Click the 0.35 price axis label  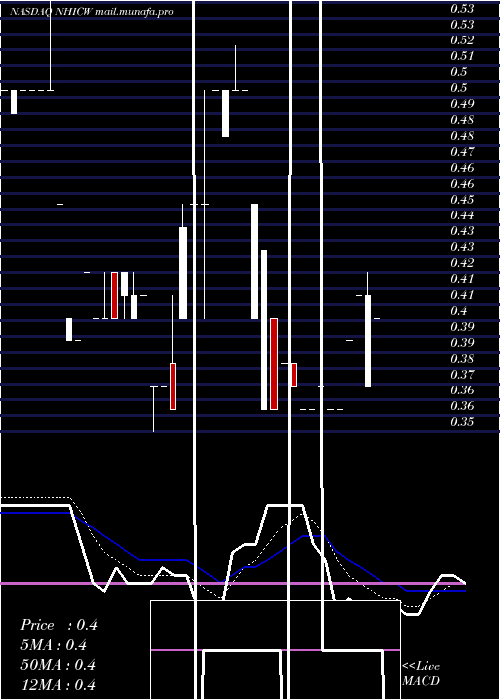pos(462,421)
